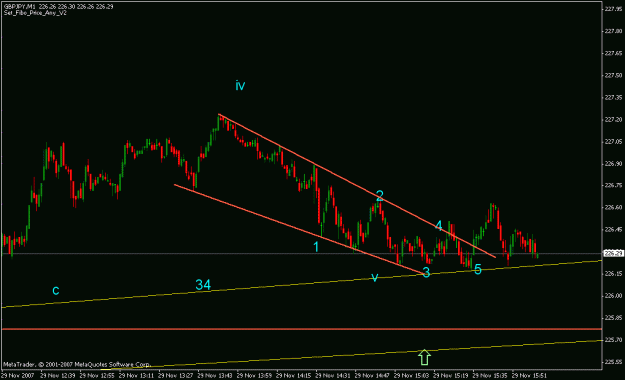The width and height of the screenshot is (625, 380).
Task: Click the 227.65 price scale label
Action: [x=613, y=53]
